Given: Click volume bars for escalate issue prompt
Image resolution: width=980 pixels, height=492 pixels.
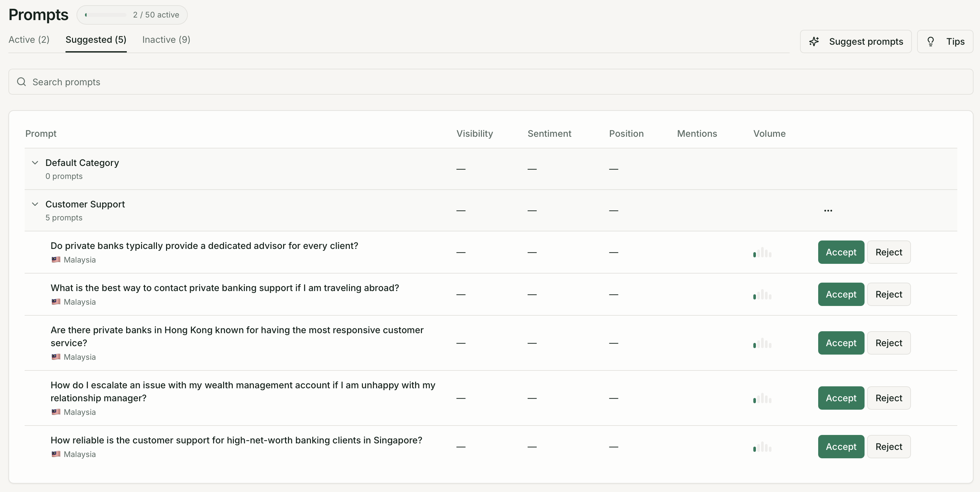Looking at the screenshot, I should [762, 398].
